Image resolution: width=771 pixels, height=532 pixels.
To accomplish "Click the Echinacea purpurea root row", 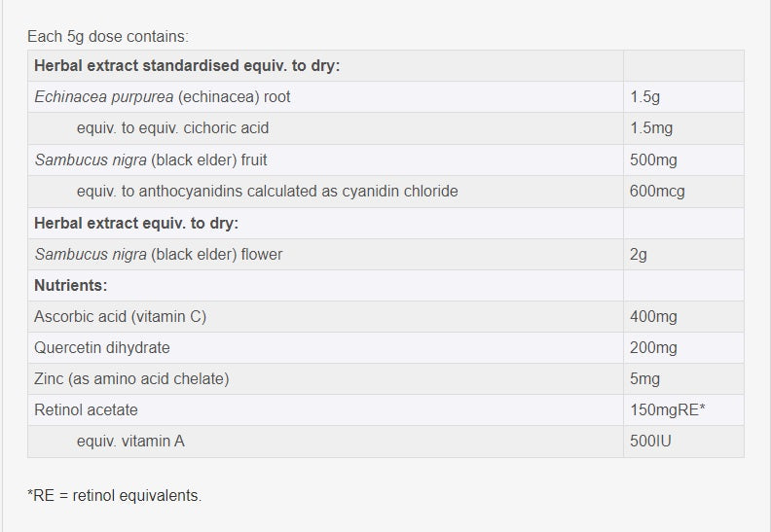I will click(162, 97).
